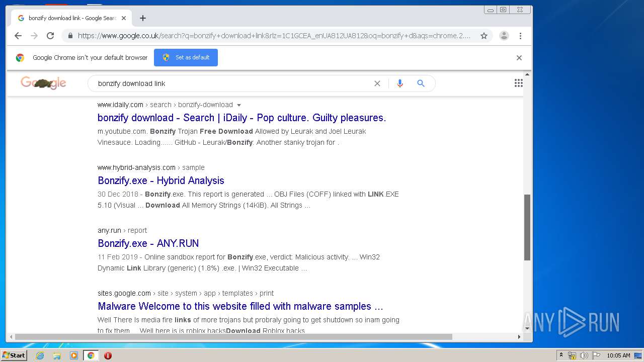Click the forward navigation arrow
The height and width of the screenshot is (362, 644).
point(34,36)
